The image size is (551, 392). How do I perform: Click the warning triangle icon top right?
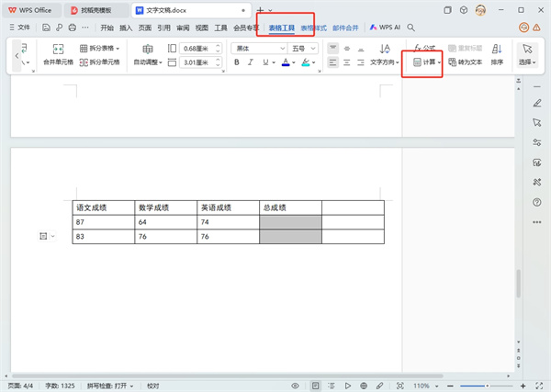coord(536,28)
